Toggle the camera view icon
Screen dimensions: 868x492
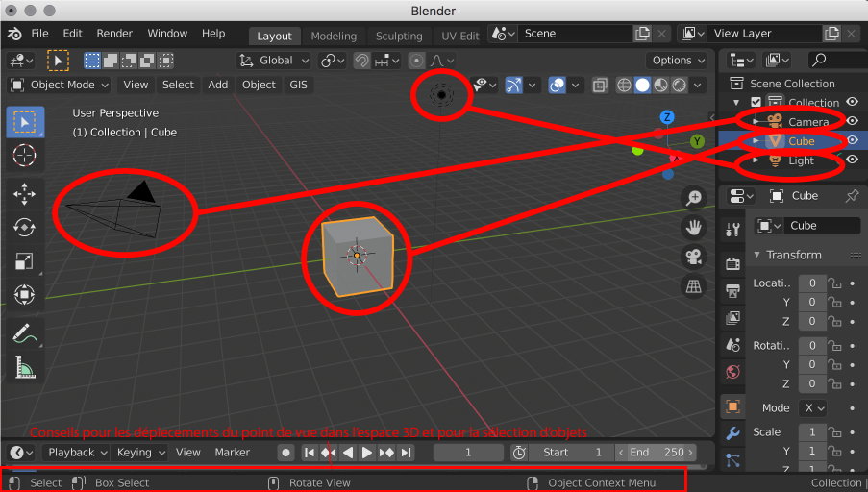tap(694, 257)
